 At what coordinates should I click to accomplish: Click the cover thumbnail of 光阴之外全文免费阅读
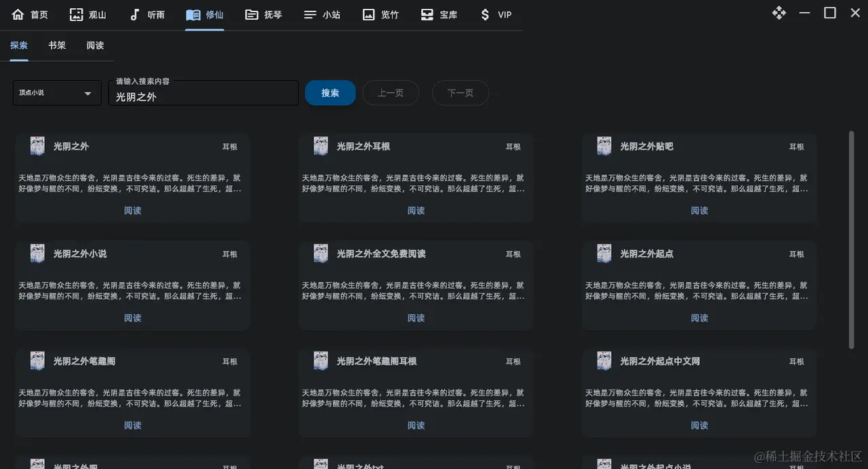(x=321, y=253)
